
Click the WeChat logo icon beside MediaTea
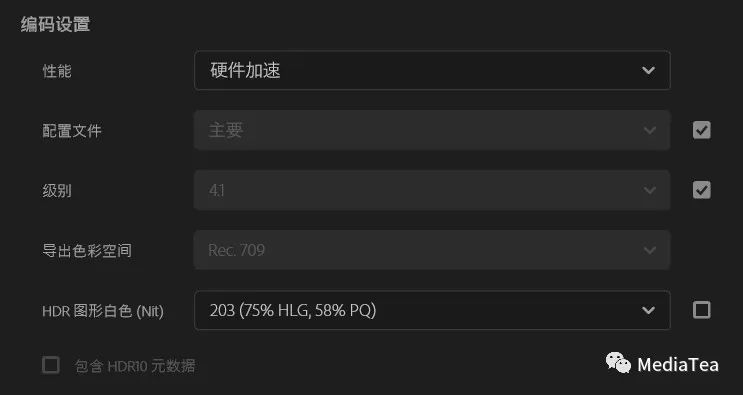618,363
